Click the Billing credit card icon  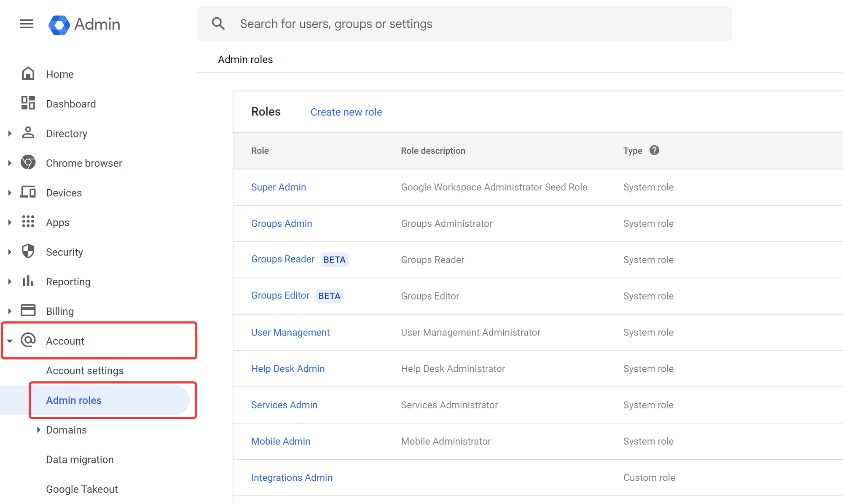28,311
